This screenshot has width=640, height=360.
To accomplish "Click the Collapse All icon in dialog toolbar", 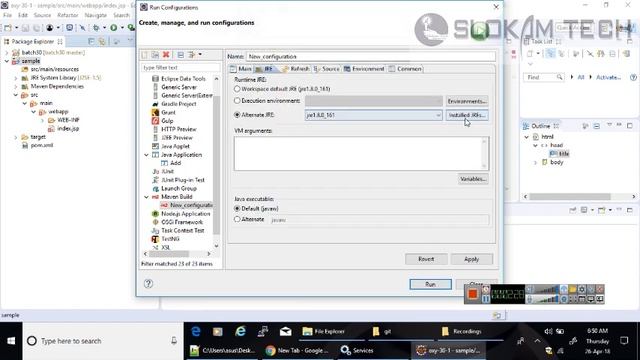I will pos(180,55).
